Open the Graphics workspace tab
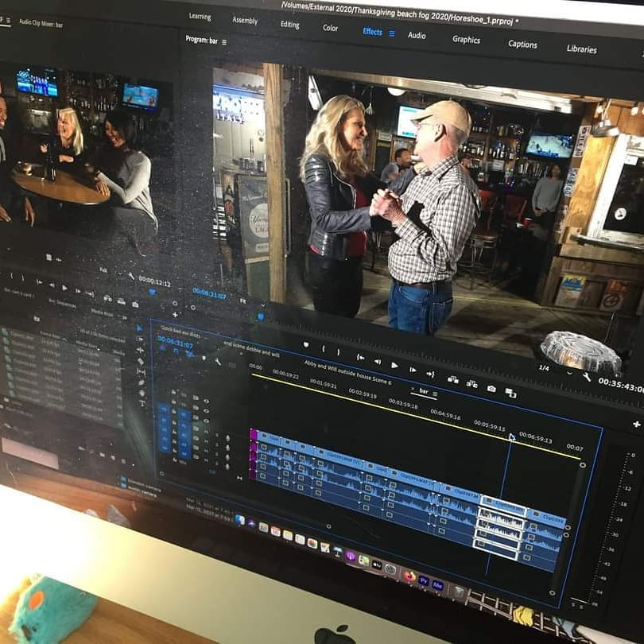Image resolution: width=644 pixels, height=644 pixels. 466,39
